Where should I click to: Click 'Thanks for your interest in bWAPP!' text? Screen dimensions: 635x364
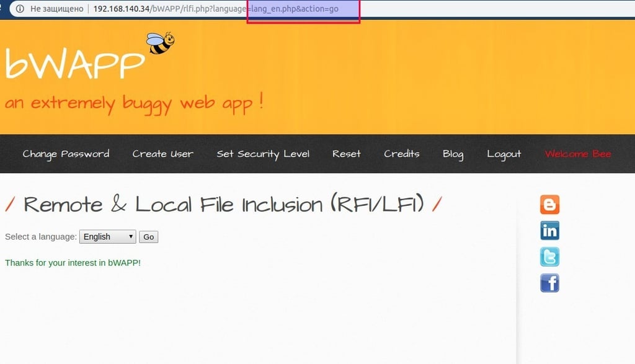[73, 263]
